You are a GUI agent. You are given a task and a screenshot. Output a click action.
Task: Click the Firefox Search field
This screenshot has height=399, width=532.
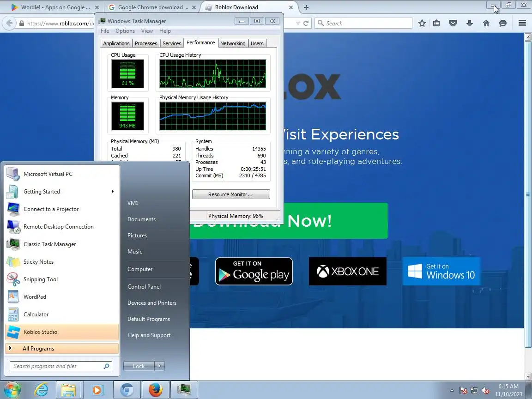coord(363,24)
